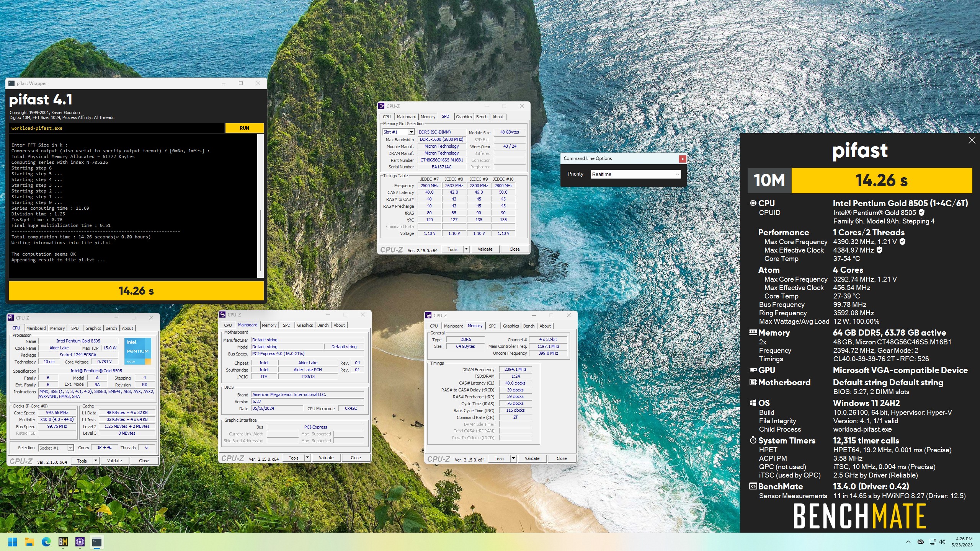Click CPU-Z title icon of Memory window
Image resolution: width=980 pixels, height=551 pixels.
click(428, 316)
